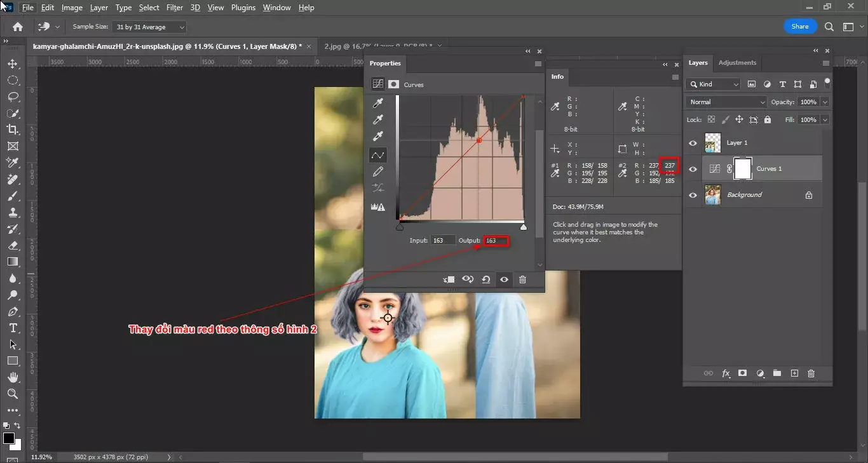
Task: Open the Create new layer icon
Action: tap(794, 373)
